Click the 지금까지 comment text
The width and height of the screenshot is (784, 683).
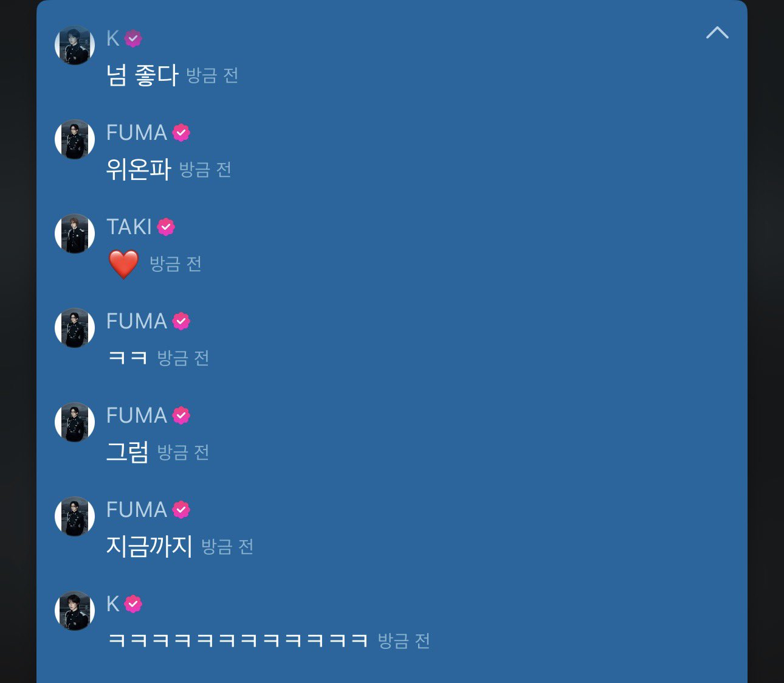click(150, 546)
